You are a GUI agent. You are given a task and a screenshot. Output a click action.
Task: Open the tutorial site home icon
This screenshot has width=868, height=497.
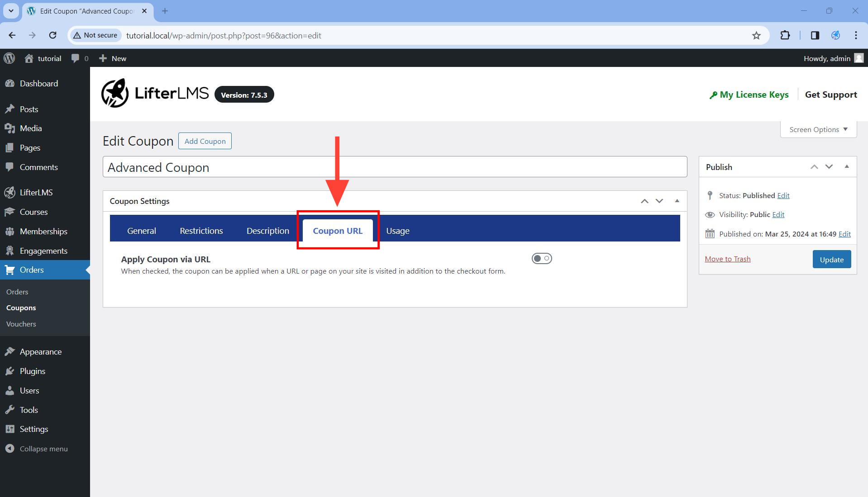pyautogui.click(x=29, y=58)
